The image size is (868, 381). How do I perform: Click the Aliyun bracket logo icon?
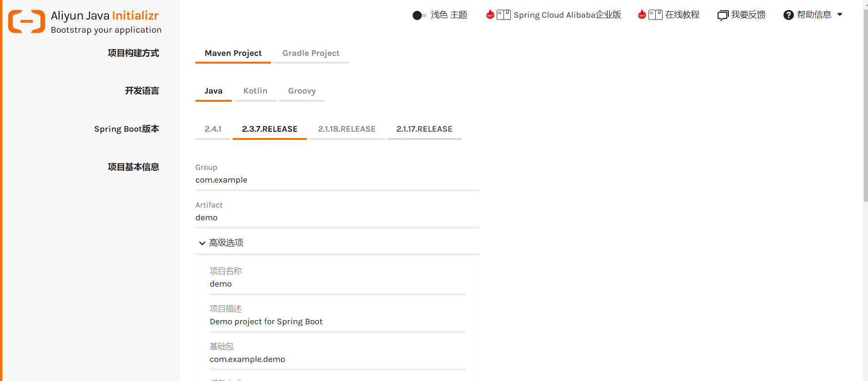point(27,21)
